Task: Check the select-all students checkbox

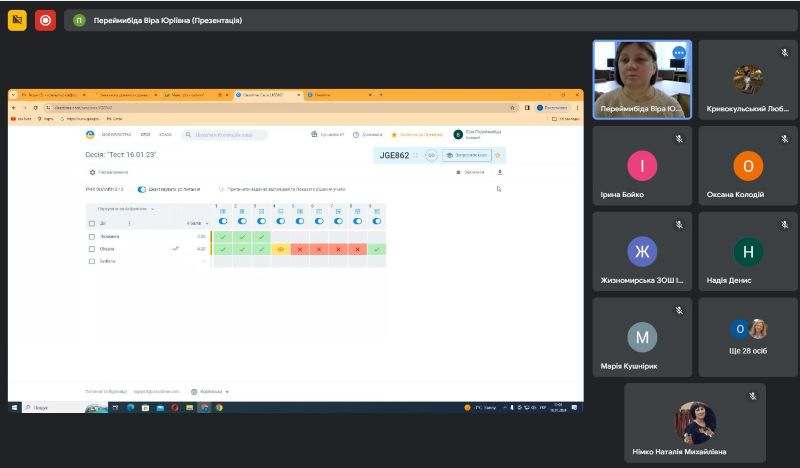Action: 92,224
